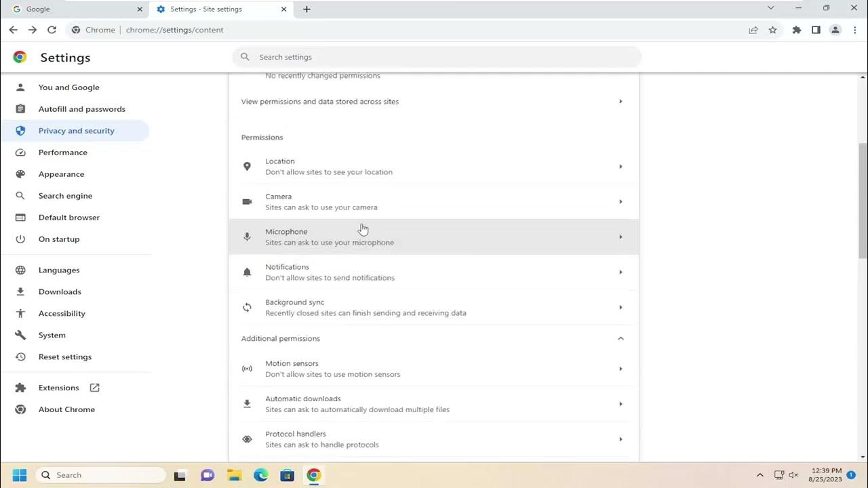Click the arrow on the Microphone row
Image resolution: width=868 pixels, height=488 pixels.
pyautogui.click(x=620, y=237)
